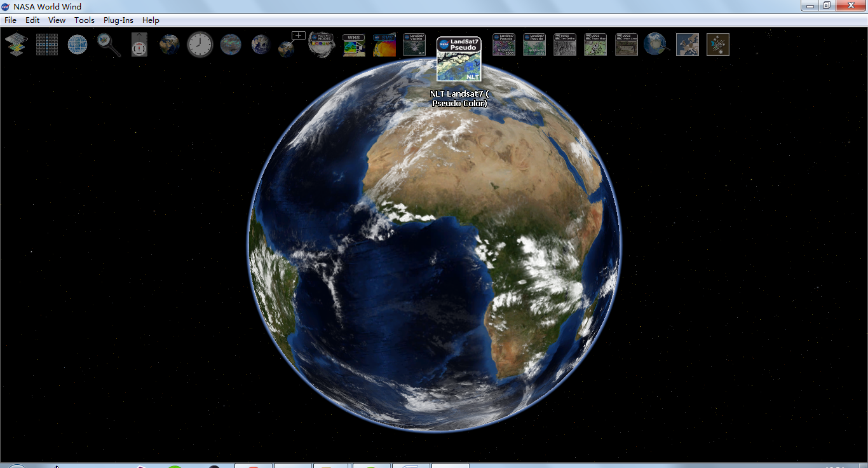Open the WMS browser icon

tap(354, 45)
